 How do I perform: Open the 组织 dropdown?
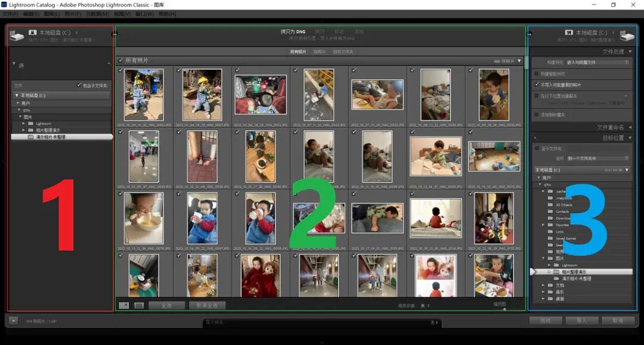(x=597, y=158)
